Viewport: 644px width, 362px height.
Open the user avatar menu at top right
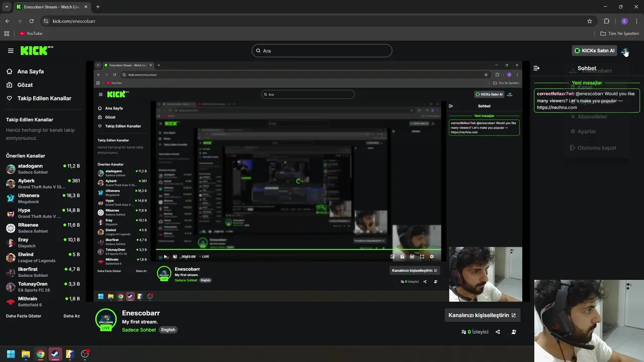(624, 51)
